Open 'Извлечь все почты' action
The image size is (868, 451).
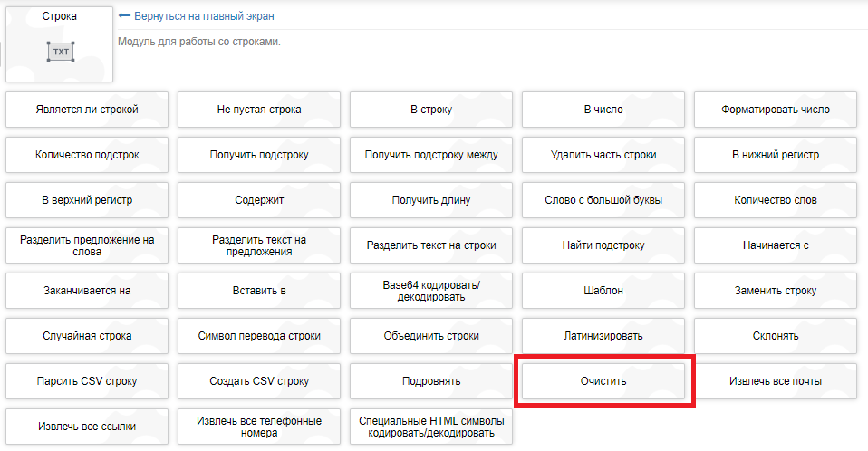pyautogui.click(x=776, y=382)
